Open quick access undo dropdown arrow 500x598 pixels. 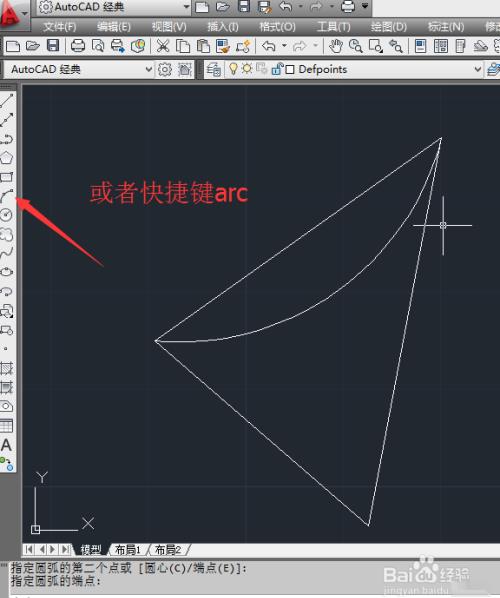[x=301, y=6]
